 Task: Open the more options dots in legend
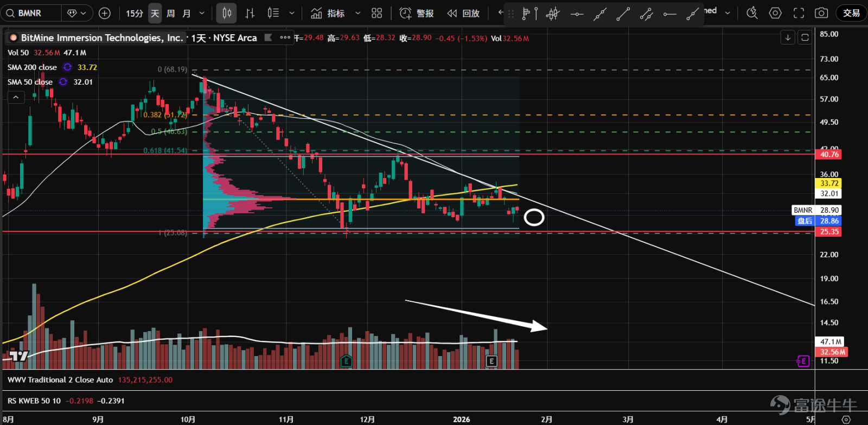click(285, 37)
